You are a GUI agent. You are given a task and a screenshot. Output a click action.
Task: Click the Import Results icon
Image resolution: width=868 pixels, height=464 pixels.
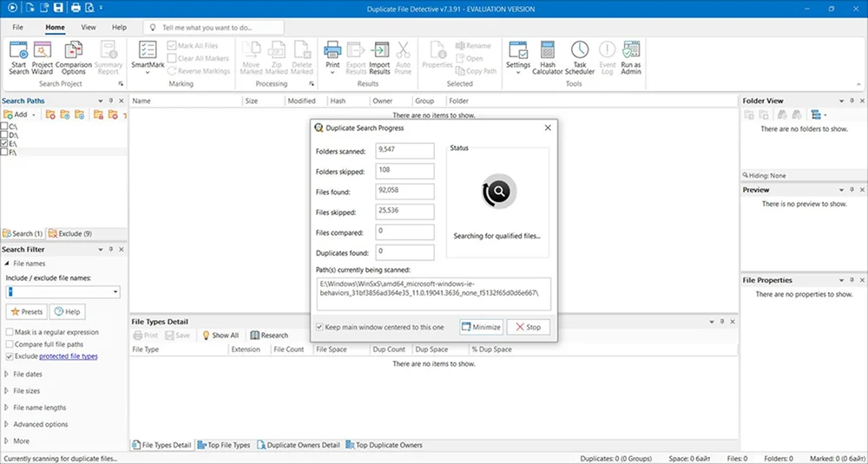(x=379, y=50)
